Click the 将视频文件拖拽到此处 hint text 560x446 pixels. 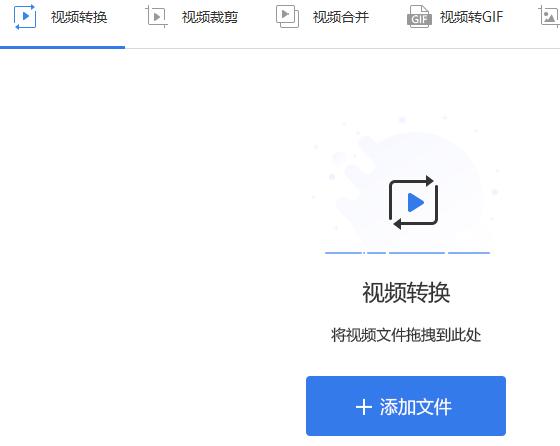tap(406, 335)
